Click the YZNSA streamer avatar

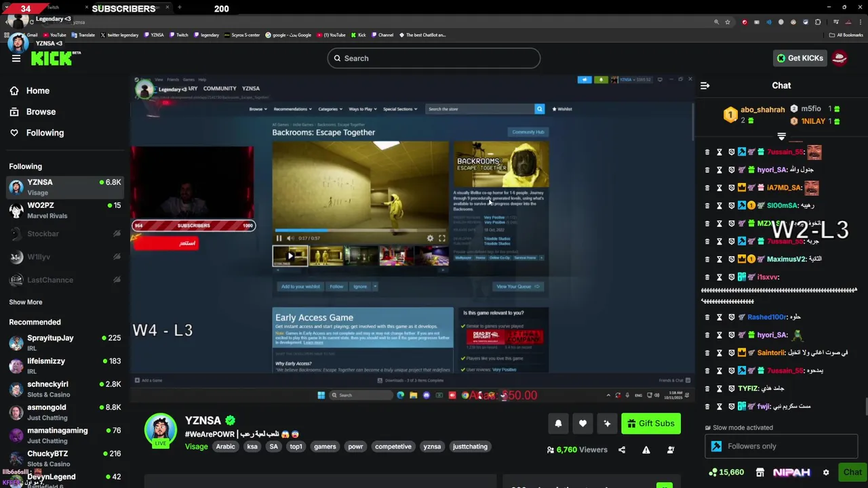pyautogui.click(x=161, y=429)
